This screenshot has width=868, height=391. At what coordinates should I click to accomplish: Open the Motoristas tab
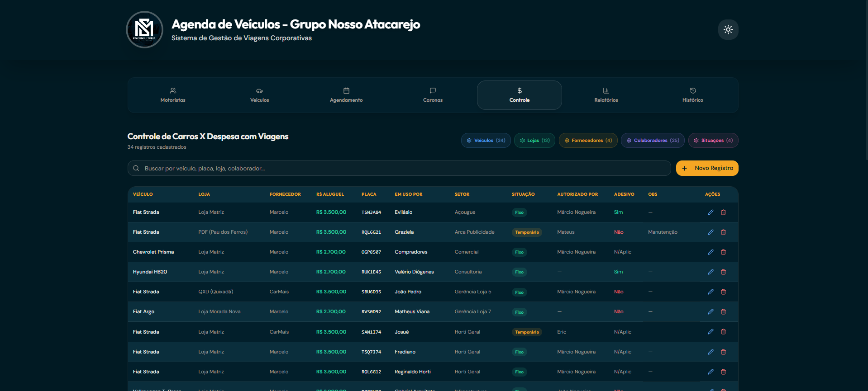coord(173,95)
